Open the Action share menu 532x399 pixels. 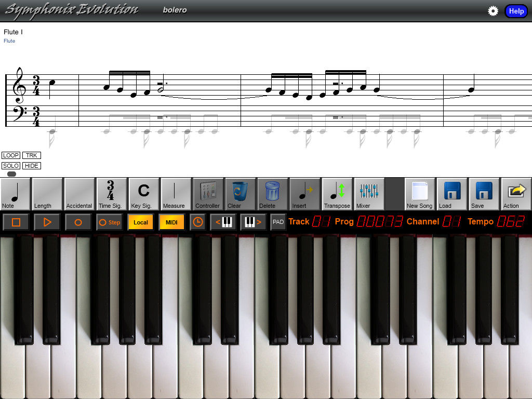(516, 194)
